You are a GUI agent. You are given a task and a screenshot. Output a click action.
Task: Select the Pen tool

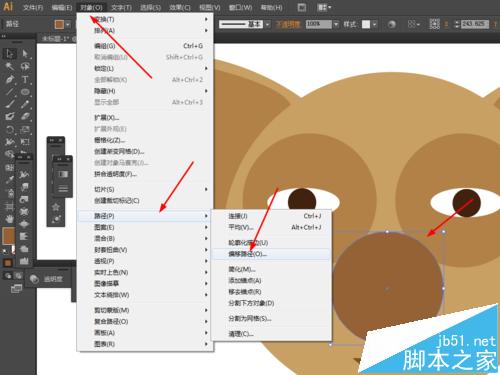tap(9, 79)
